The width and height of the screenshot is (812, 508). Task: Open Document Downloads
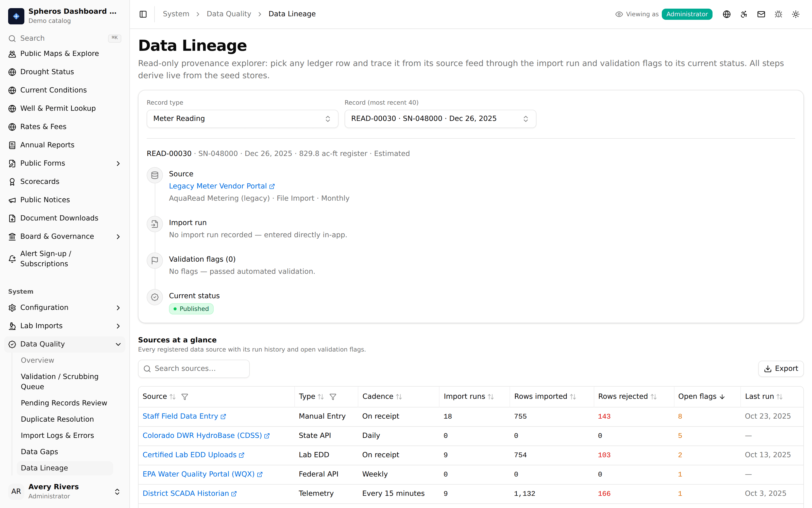tap(65, 218)
